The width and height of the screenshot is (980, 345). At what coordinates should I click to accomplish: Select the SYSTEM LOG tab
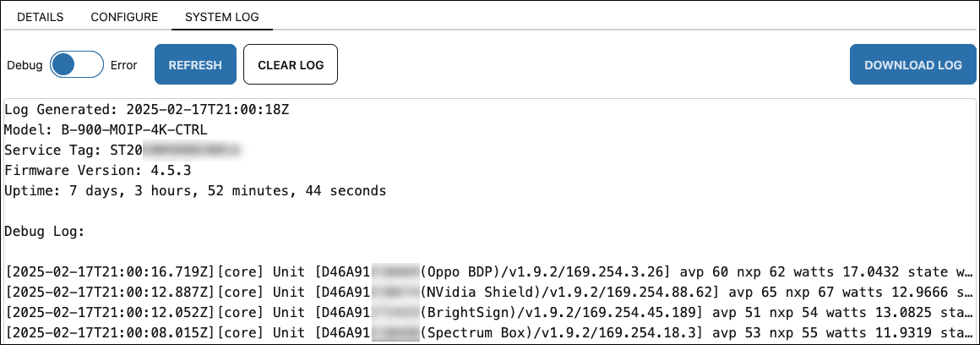pyautogui.click(x=222, y=17)
